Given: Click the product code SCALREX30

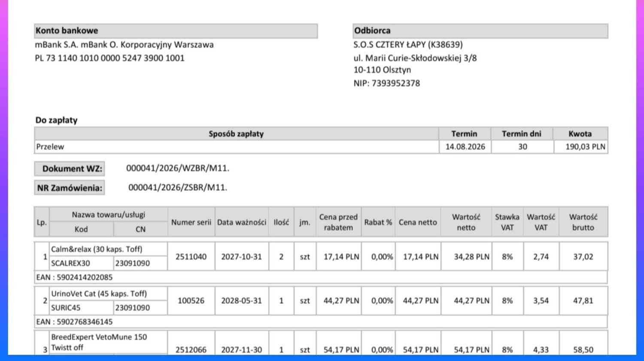Looking at the screenshot, I should tap(70, 263).
